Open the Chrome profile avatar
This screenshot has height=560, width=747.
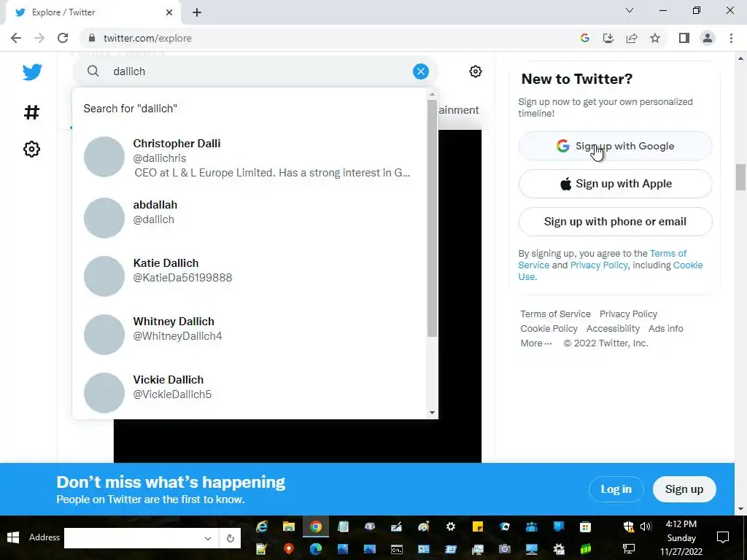point(708,38)
